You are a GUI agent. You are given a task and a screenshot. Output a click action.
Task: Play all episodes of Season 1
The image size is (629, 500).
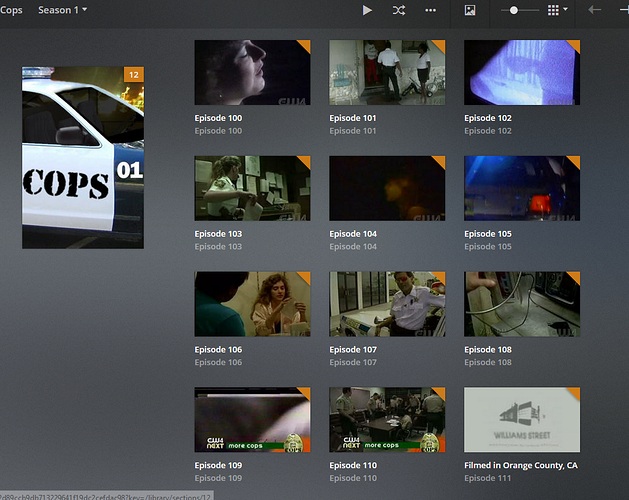(367, 10)
